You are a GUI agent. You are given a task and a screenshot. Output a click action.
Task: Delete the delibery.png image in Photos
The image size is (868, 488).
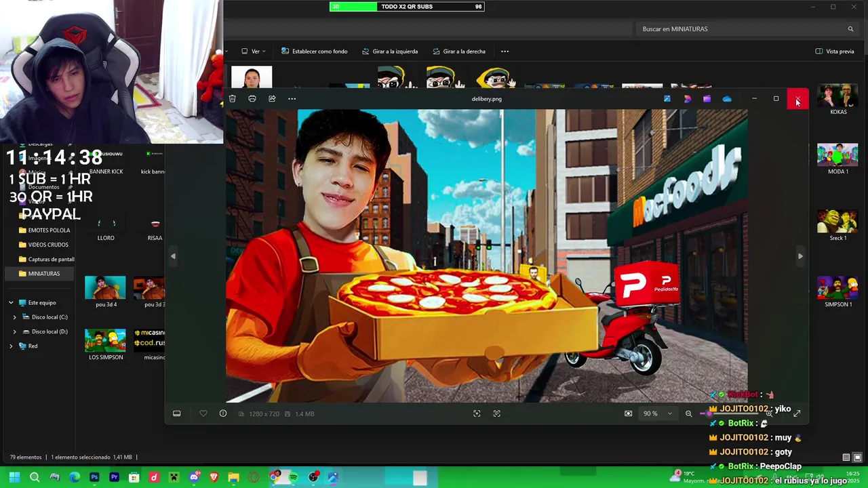click(232, 99)
